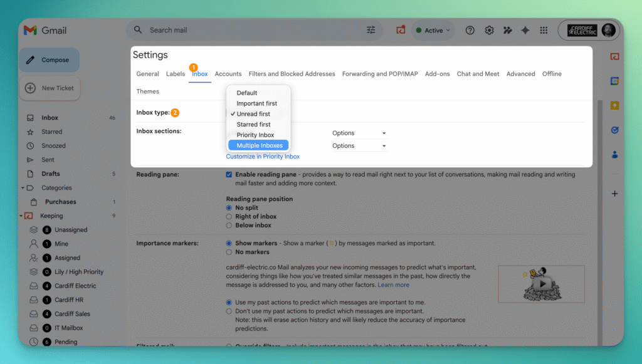This screenshot has height=364, width=642.
Task: Click the Starred star icon
Action: [30, 132]
